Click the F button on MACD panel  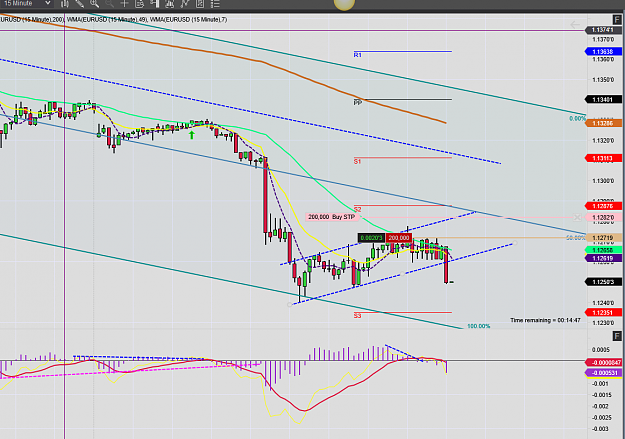point(617,336)
